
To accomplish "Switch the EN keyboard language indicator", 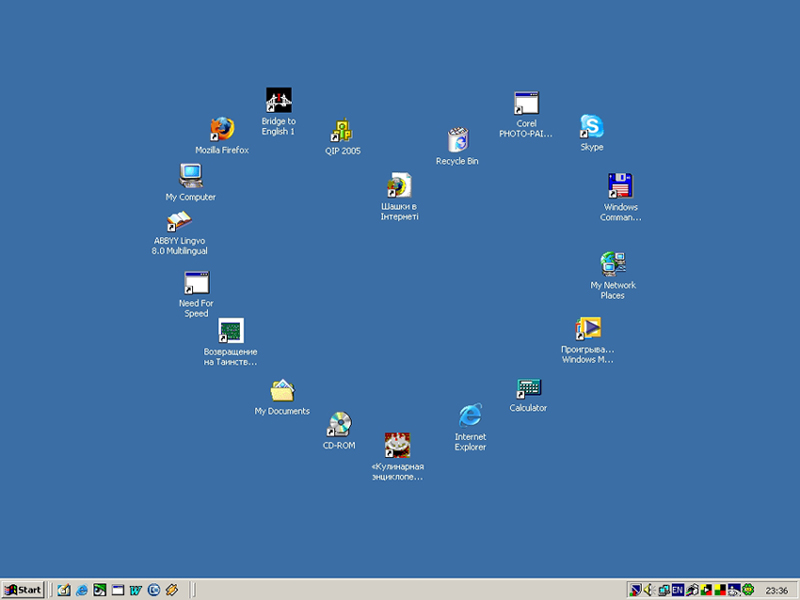I will coord(678,590).
